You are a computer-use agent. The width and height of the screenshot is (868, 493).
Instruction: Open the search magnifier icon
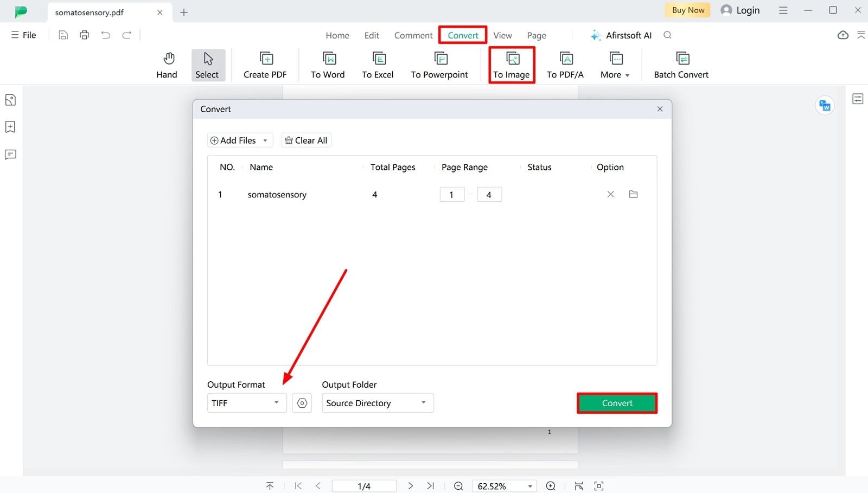668,35
